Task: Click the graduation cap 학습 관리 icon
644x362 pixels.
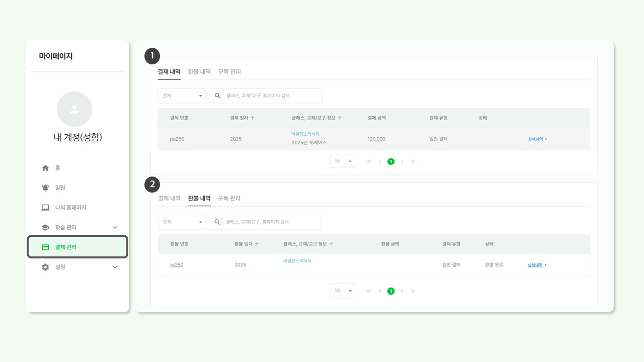Action: [45, 227]
